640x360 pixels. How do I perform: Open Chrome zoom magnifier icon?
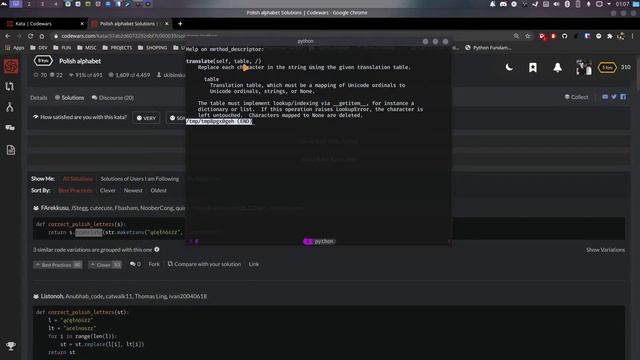516,36
